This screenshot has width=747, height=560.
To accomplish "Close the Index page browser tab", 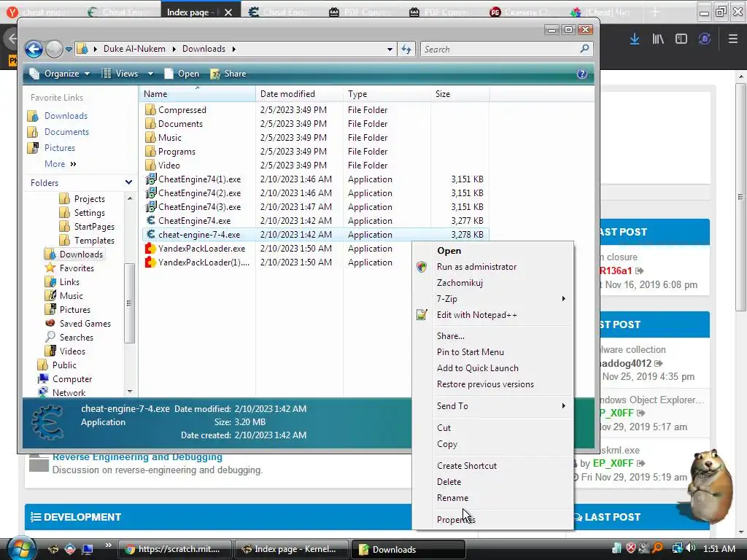I will 228,12.
